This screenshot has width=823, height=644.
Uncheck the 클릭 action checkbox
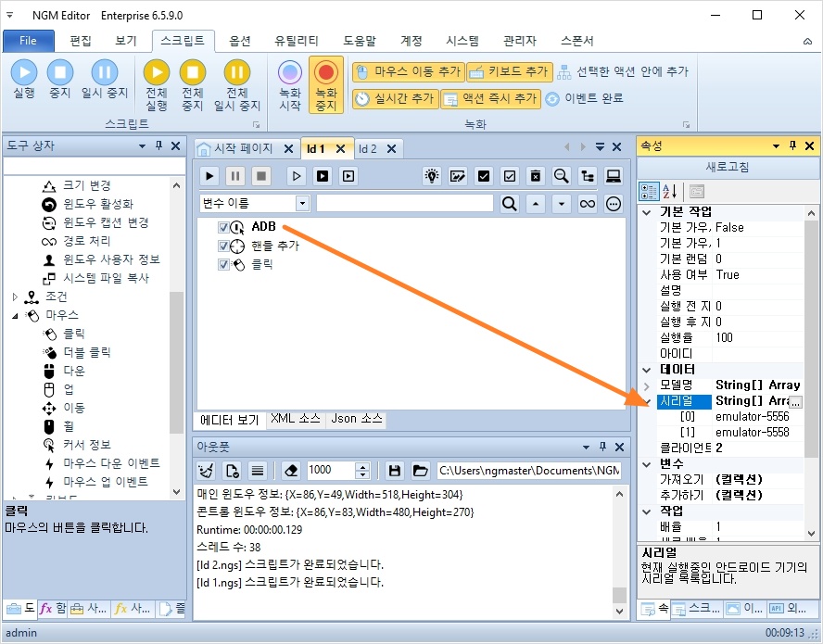(x=223, y=264)
